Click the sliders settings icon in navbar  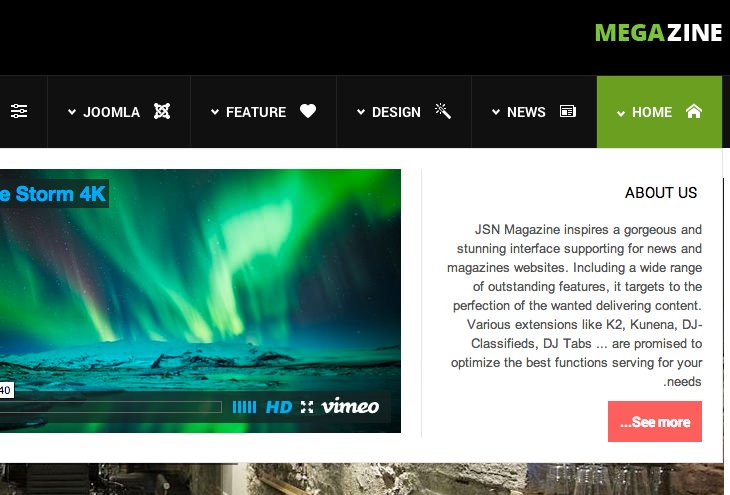pyautogui.click(x=19, y=111)
